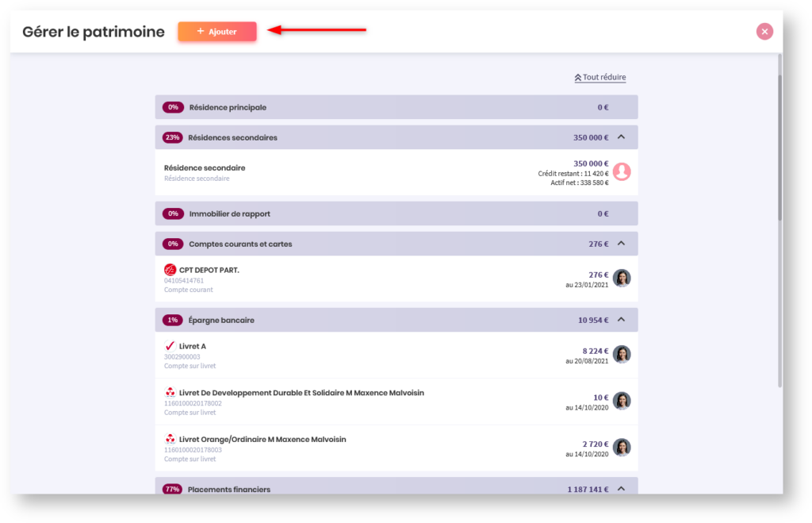Click owner photo on Livret De Developpement Durable row
The image size is (812, 523).
622,401
